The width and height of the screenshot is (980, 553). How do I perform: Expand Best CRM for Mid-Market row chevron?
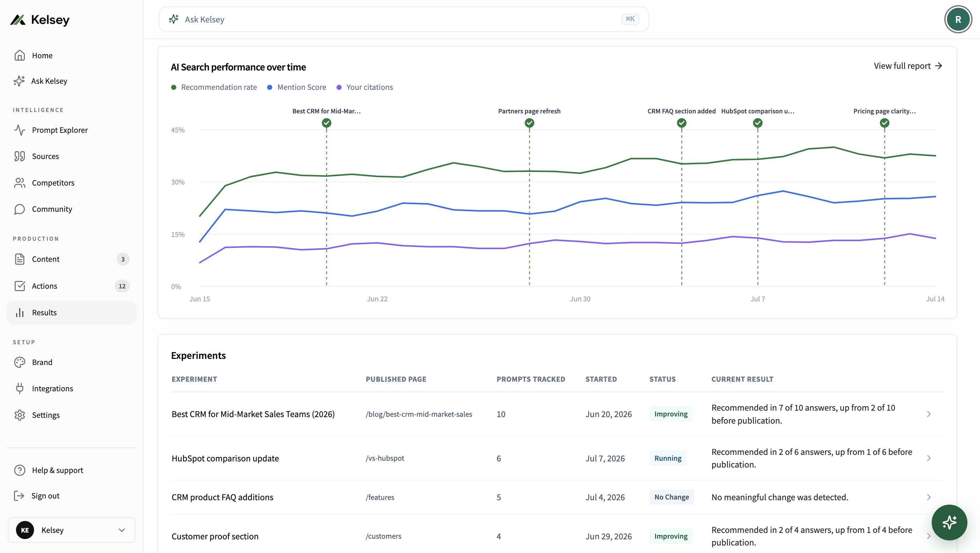[x=929, y=414]
